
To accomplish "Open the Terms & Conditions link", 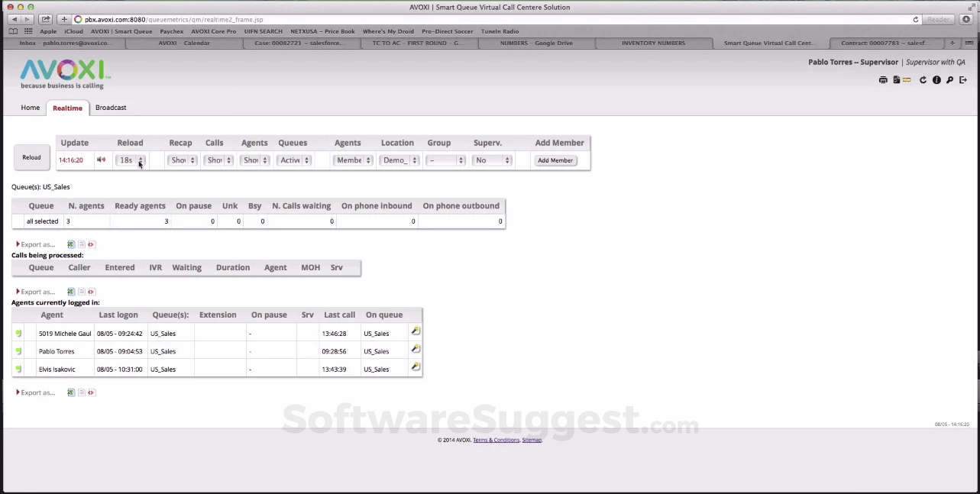I will pos(496,440).
